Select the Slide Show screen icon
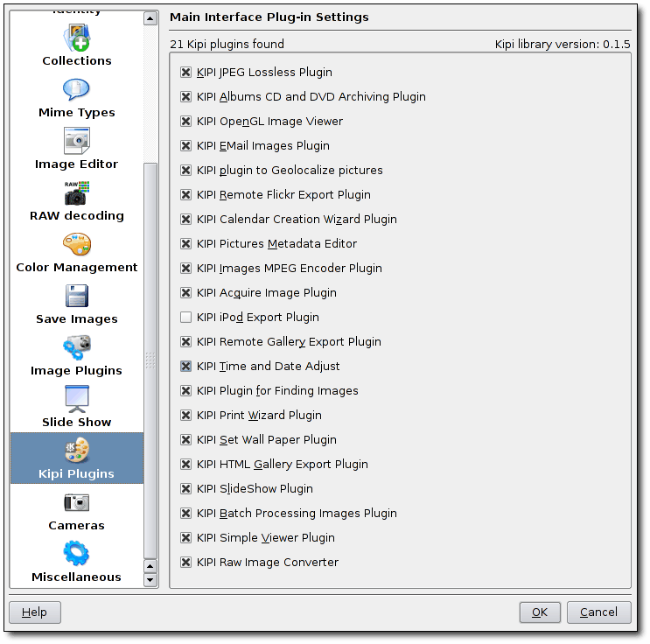Viewport: 650px width, 644px height. (x=77, y=400)
